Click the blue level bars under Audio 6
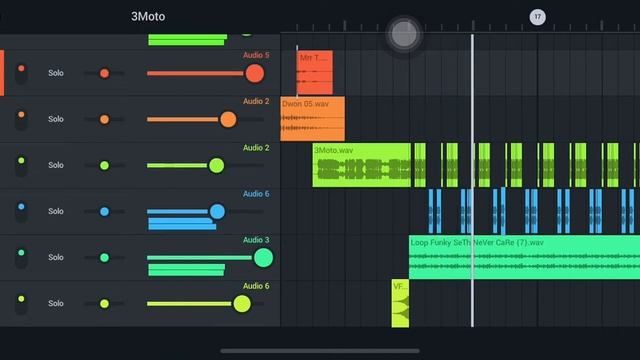The height and width of the screenshot is (360, 640). pos(182,224)
